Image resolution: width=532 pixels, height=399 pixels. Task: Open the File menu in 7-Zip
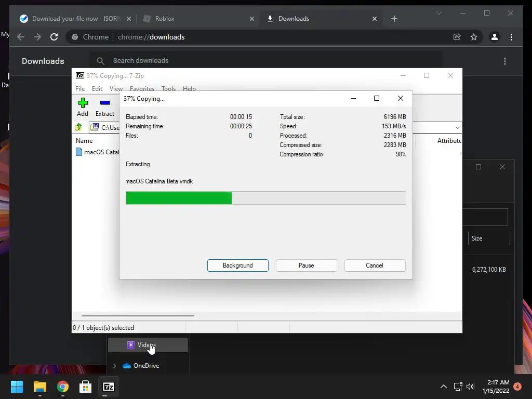[x=80, y=88]
